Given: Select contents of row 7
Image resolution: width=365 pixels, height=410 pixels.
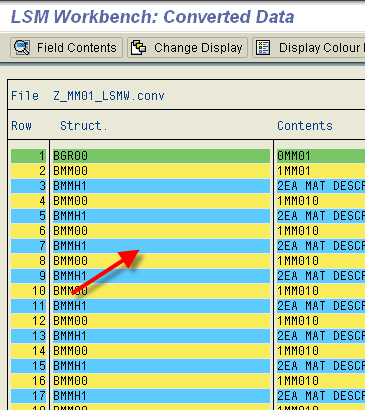Looking at the screenshot, I should click(x=321, y=246).
